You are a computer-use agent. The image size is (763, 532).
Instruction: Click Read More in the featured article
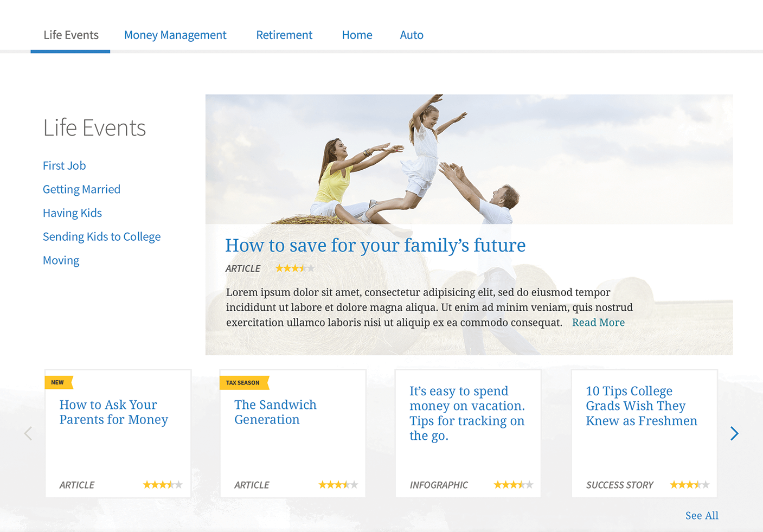pos(598,323)
